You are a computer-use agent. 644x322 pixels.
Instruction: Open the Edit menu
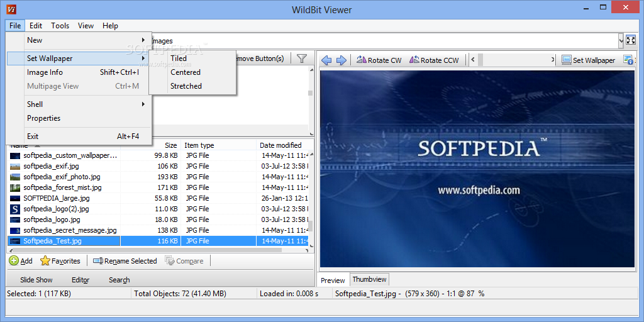click(x=36, y=25)
